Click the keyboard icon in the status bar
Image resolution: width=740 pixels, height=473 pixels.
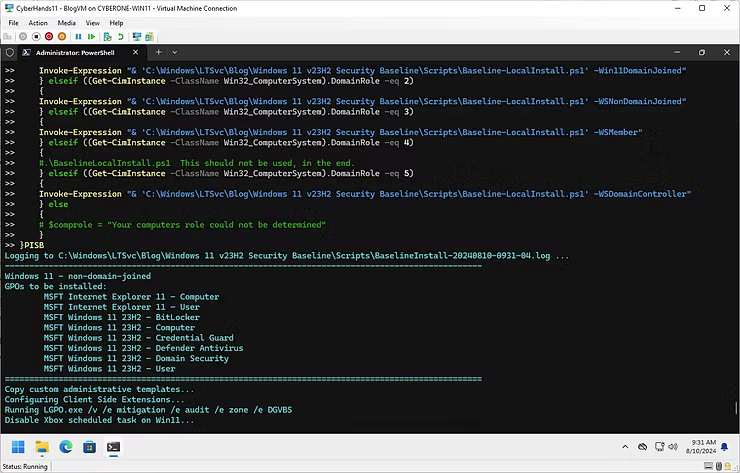(x=708, y=466)
